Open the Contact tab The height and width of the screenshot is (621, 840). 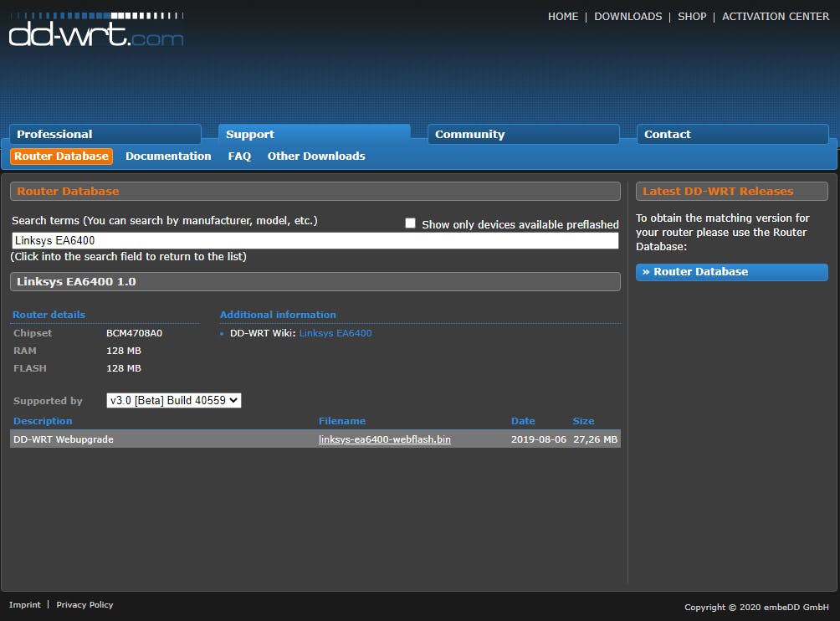point(732,134)
